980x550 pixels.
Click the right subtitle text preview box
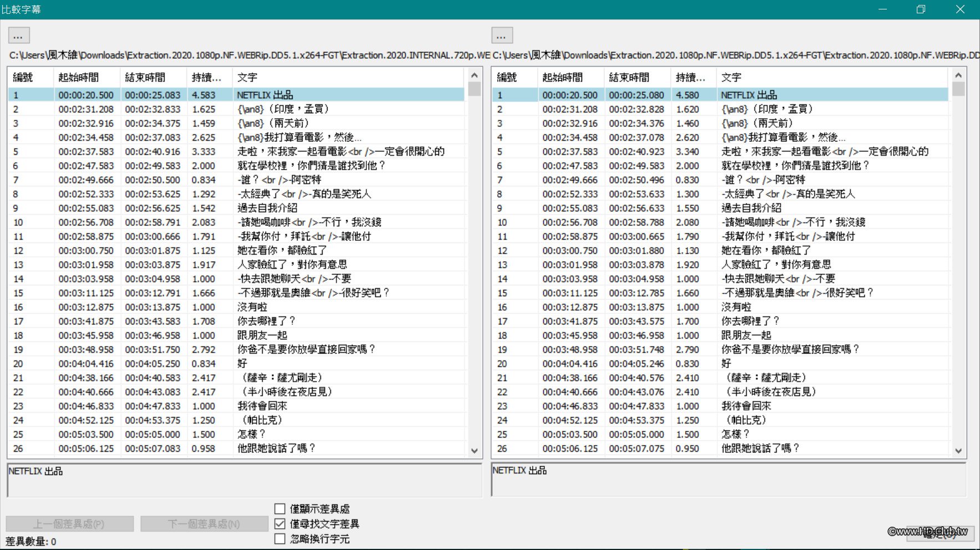click(729, 480)
